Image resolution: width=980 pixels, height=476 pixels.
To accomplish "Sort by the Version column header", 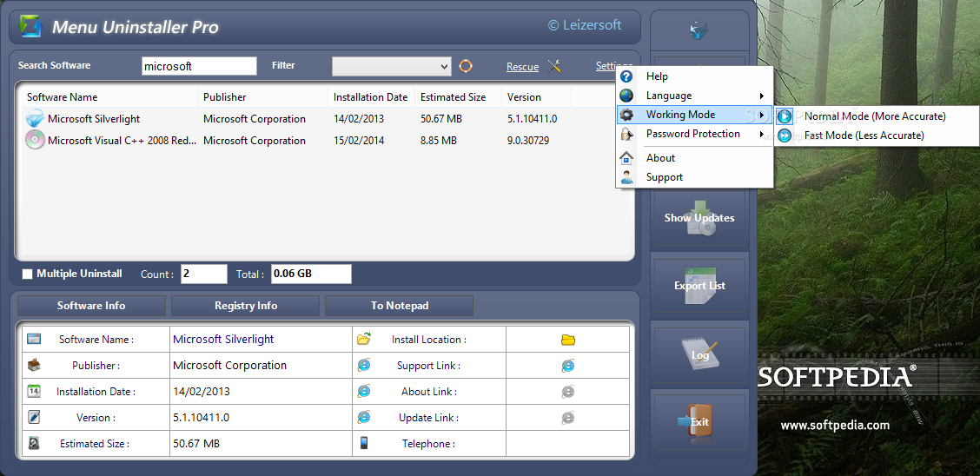I will pos(537,96).
